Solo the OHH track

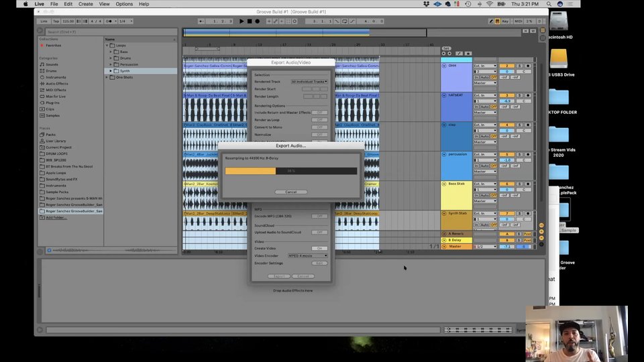519,66
